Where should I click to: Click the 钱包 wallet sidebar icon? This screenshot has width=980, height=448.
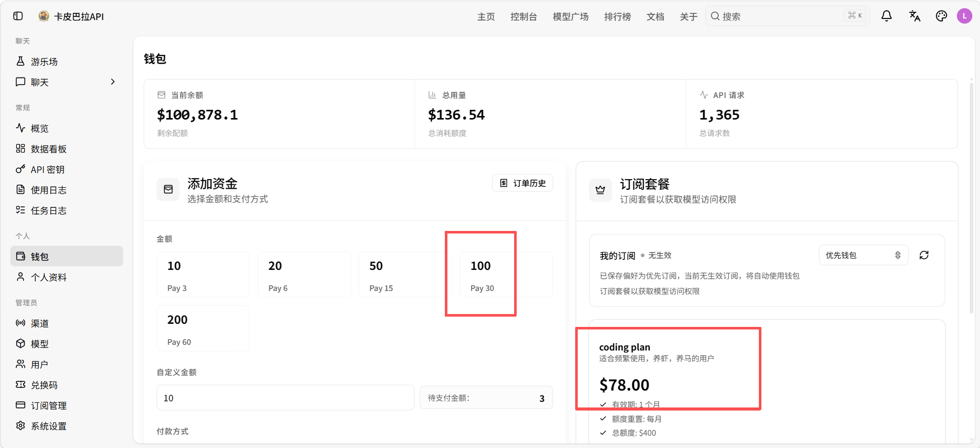coord(21,256)
